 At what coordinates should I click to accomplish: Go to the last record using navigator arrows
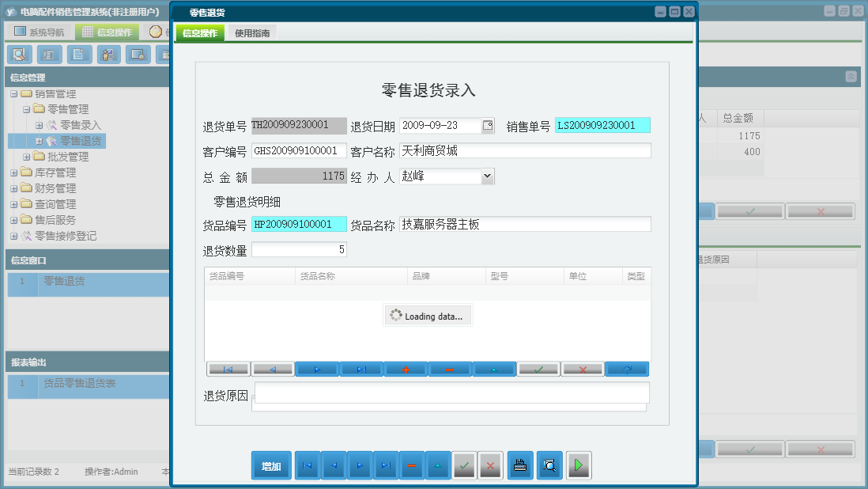coord(386,465)
